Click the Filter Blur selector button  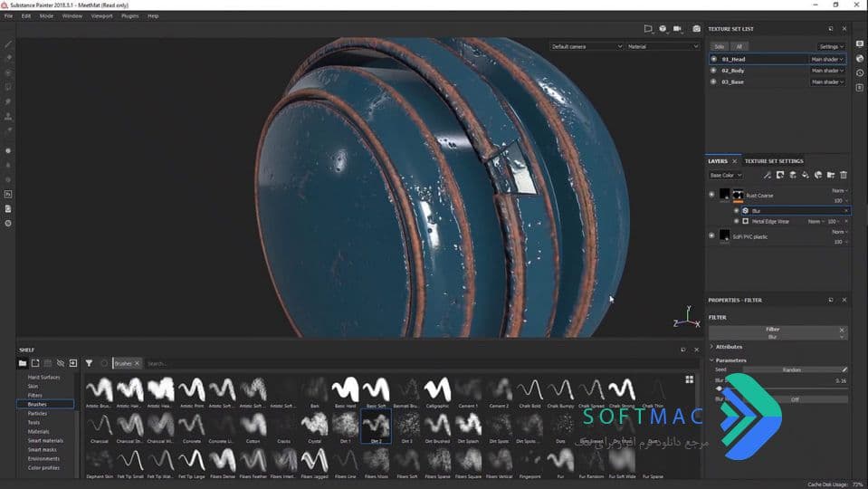coord(777,333)
